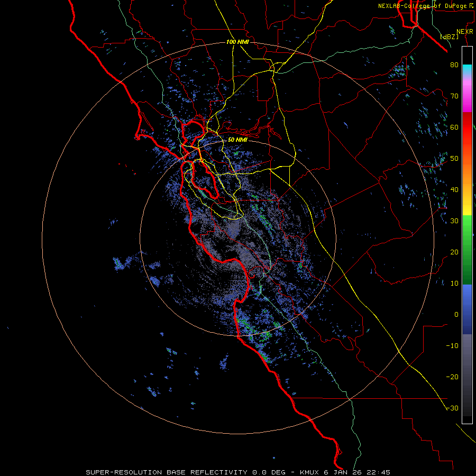This screenshot has width=476, height=476.
Task: Click the -20 value on the dBZ scale
Action: [x=452, y=377]
